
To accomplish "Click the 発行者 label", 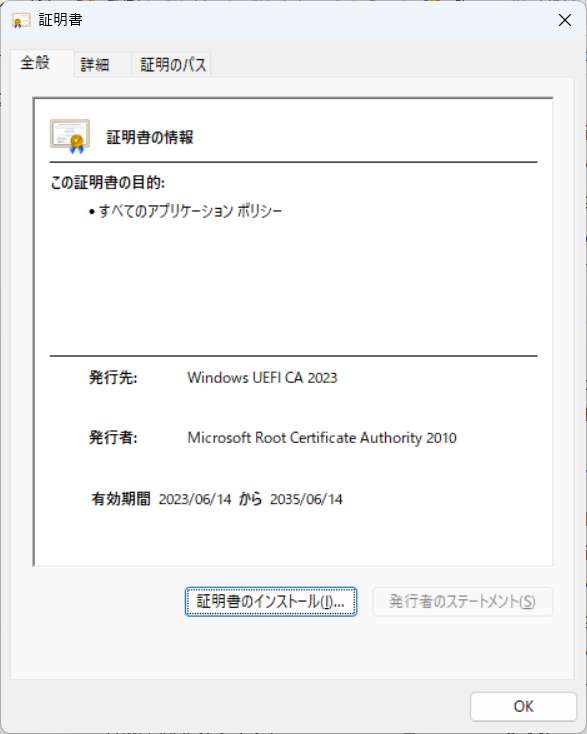I will [113, 438].
